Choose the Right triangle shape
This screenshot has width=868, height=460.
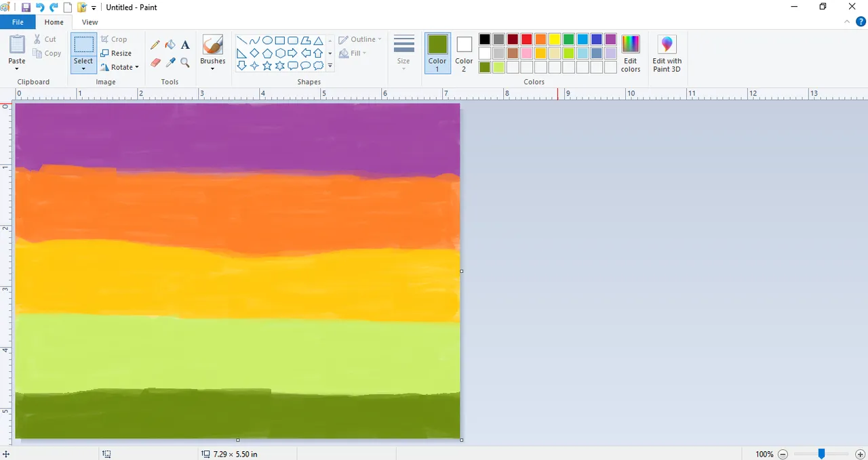[241, 53]
